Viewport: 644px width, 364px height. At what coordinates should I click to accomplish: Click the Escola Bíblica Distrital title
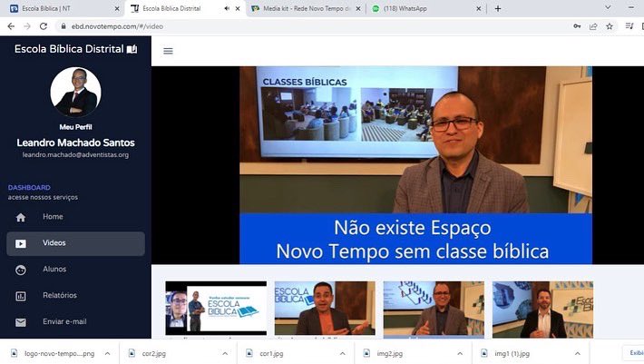click(x=69, y=49)
